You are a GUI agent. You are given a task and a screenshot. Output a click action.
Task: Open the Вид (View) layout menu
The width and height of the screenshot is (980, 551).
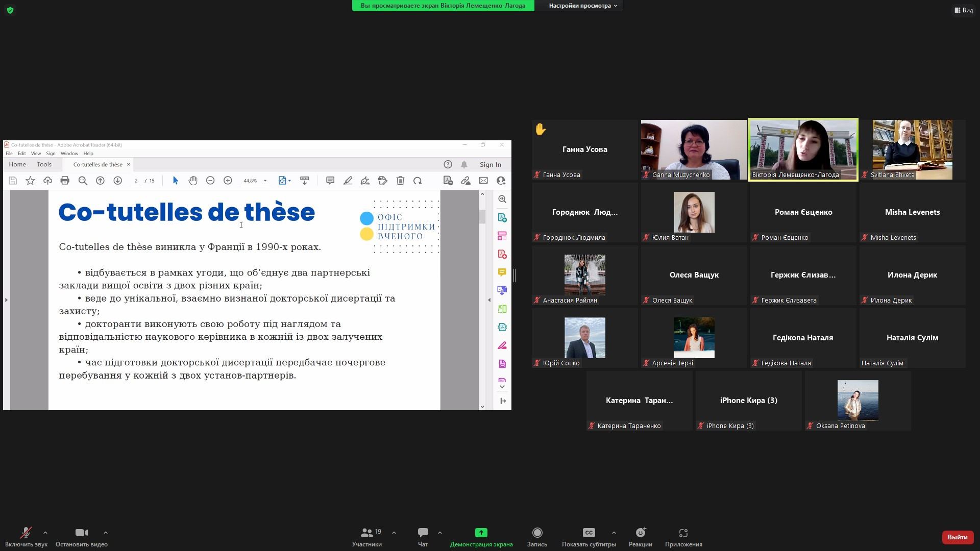click(964, 10)
